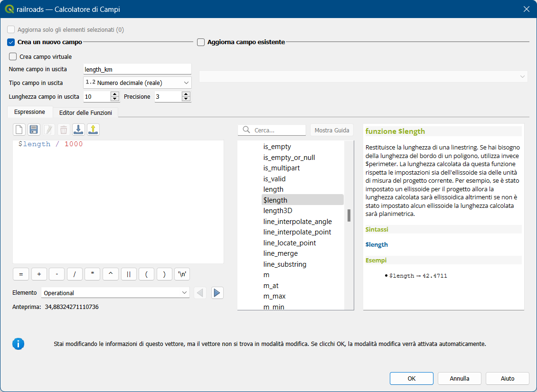The image size is (537, 392).
Task: Select the 'length' function item
Action: (273, 189)
